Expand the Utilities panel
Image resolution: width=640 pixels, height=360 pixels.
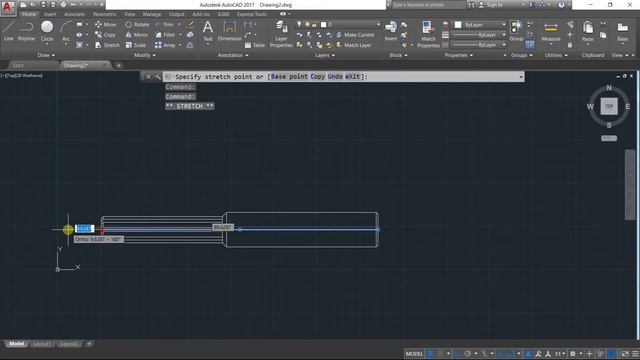(x=556, y=55)
